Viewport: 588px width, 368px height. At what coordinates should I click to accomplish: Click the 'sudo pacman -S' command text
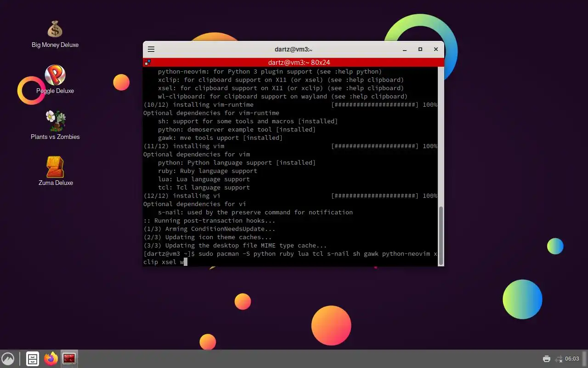coord(224,254)
